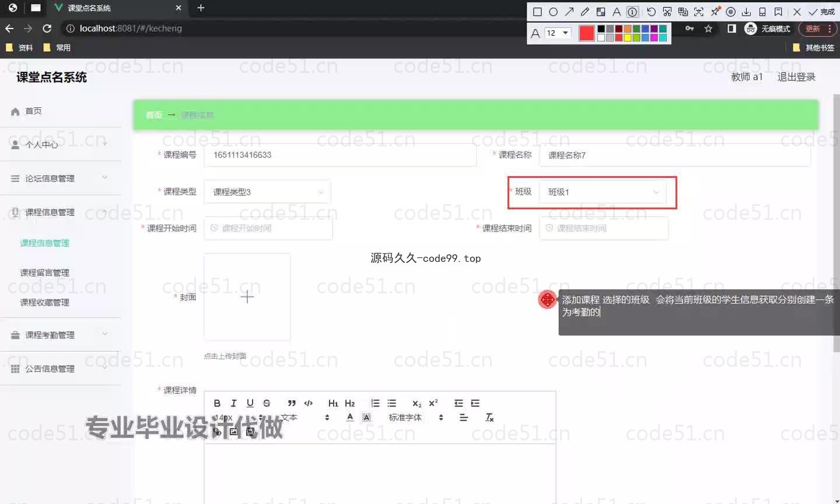
Task: Toggle underline in rich text editor
Action: click(250, 403)
